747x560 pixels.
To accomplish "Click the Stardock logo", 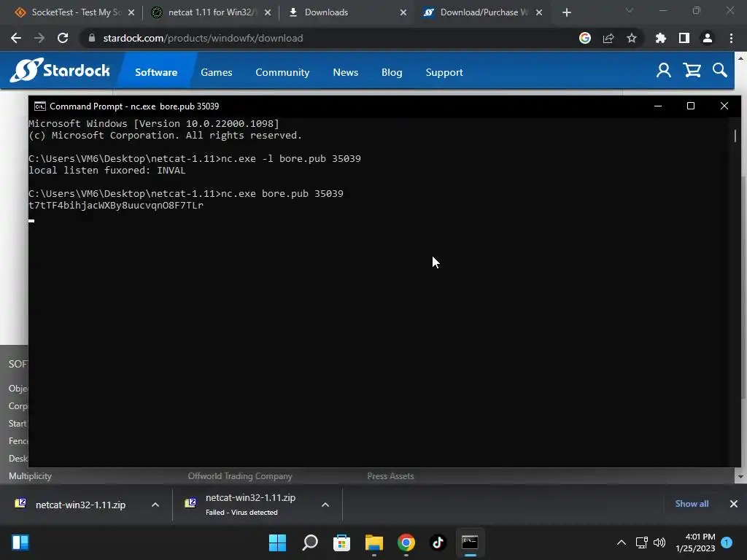I will (x=60, y=71).
